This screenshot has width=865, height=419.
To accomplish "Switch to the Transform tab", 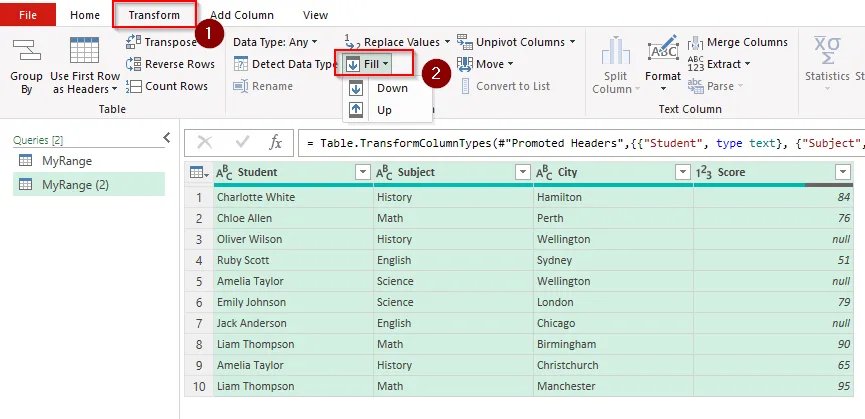I will pos(154,15).
